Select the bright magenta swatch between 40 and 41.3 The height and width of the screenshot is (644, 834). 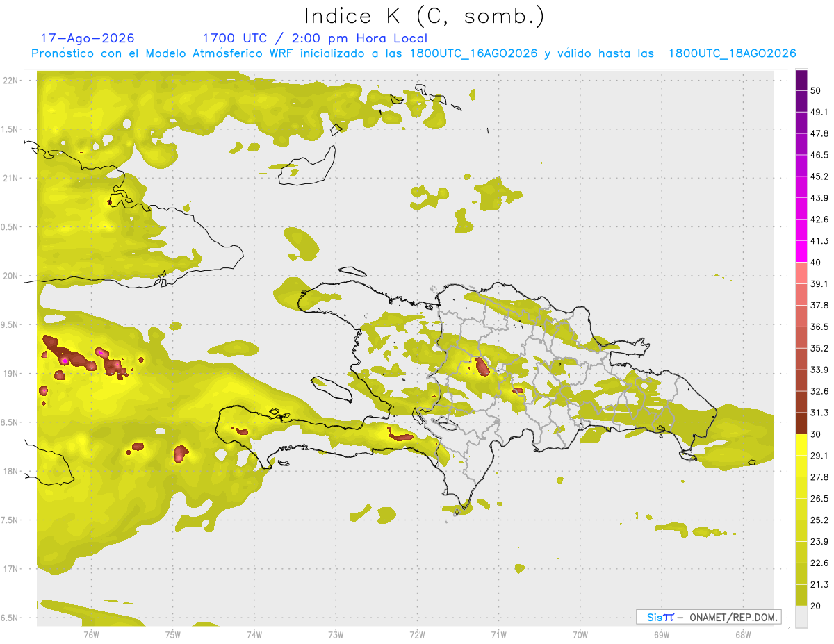pos(802,252)
